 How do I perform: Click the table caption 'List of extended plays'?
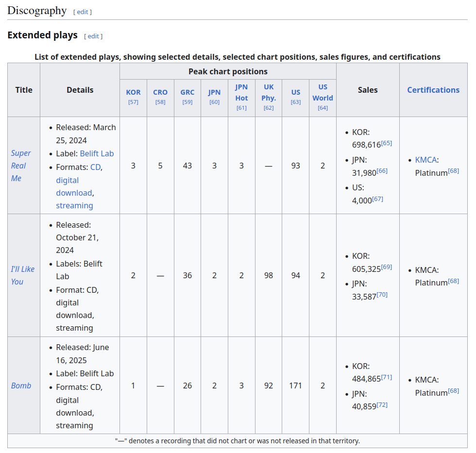[x=238, y=57]
